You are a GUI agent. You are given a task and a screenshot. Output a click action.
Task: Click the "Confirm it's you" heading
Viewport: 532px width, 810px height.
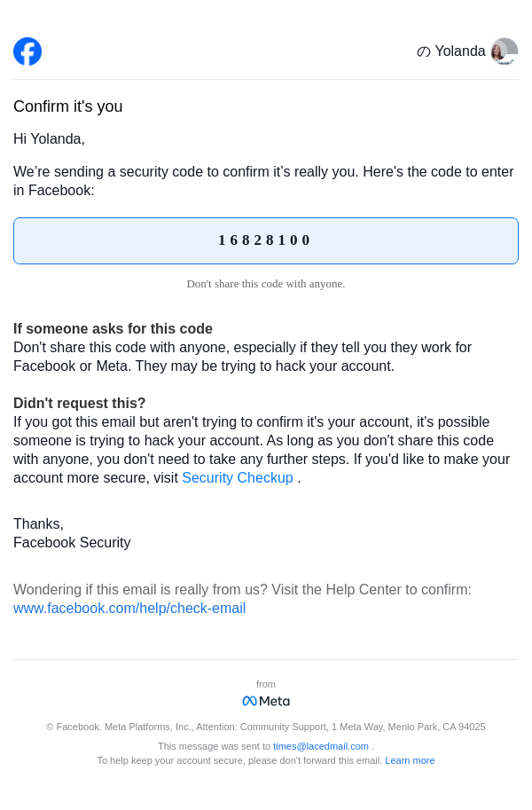tap(68, 106)
